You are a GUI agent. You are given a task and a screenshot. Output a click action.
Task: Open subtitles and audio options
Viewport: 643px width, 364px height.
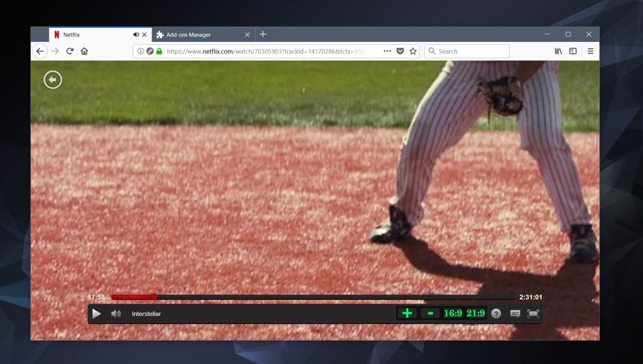point(515,314)
